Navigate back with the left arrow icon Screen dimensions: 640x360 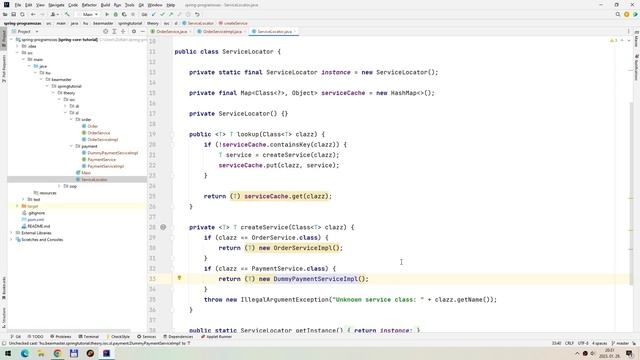click(x=33, y=14)
